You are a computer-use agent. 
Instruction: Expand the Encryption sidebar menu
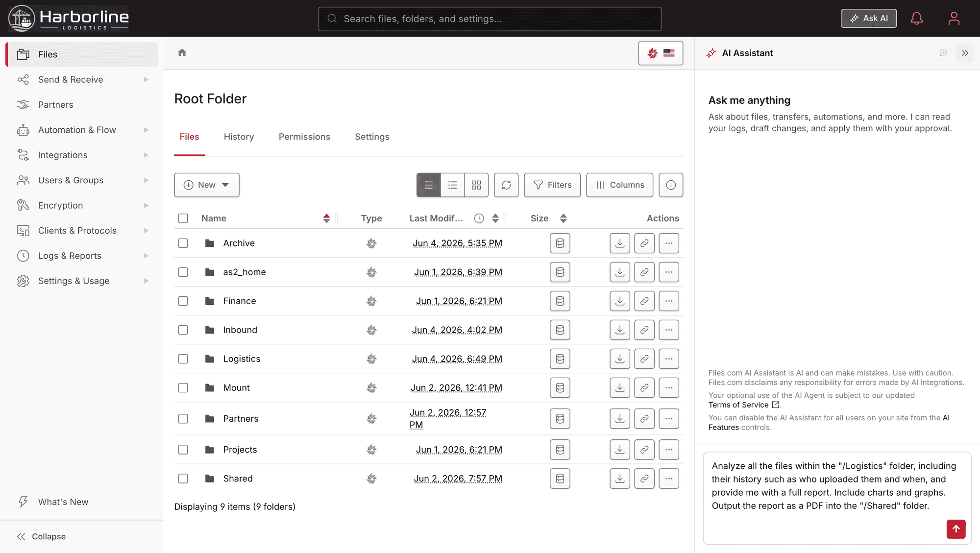82,206
